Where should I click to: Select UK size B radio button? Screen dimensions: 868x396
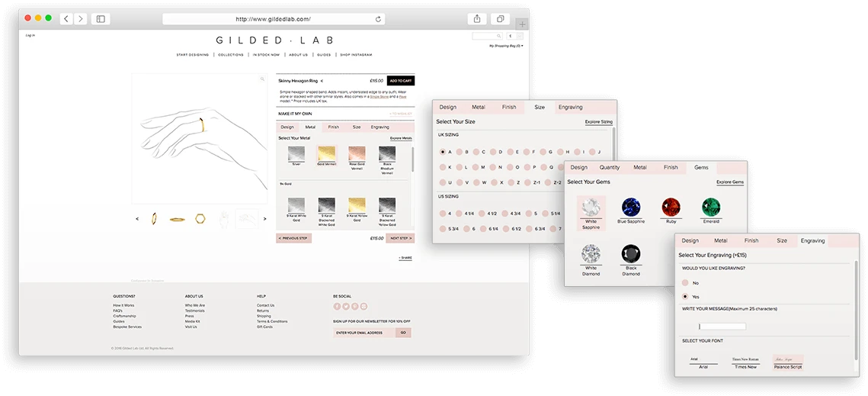coord(459,151)
